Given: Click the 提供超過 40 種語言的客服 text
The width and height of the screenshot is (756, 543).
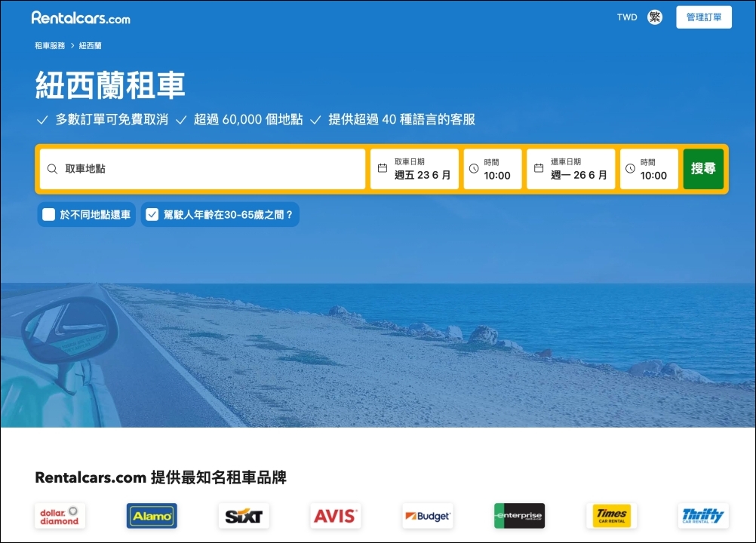Looking at the screenshot, I should click(402, 119).
